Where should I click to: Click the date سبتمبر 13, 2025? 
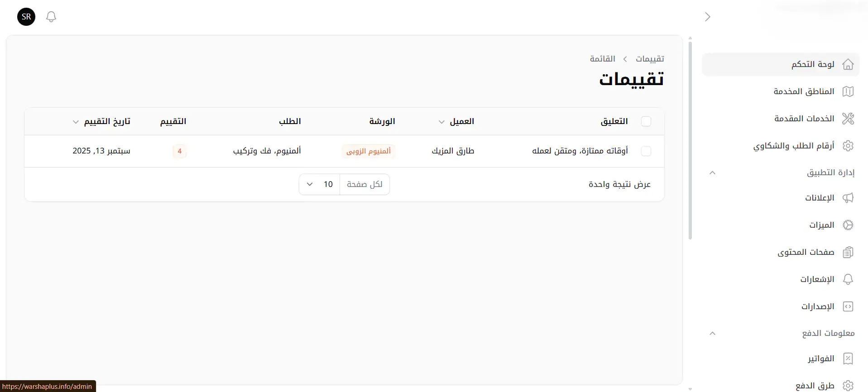click(101, 151)
